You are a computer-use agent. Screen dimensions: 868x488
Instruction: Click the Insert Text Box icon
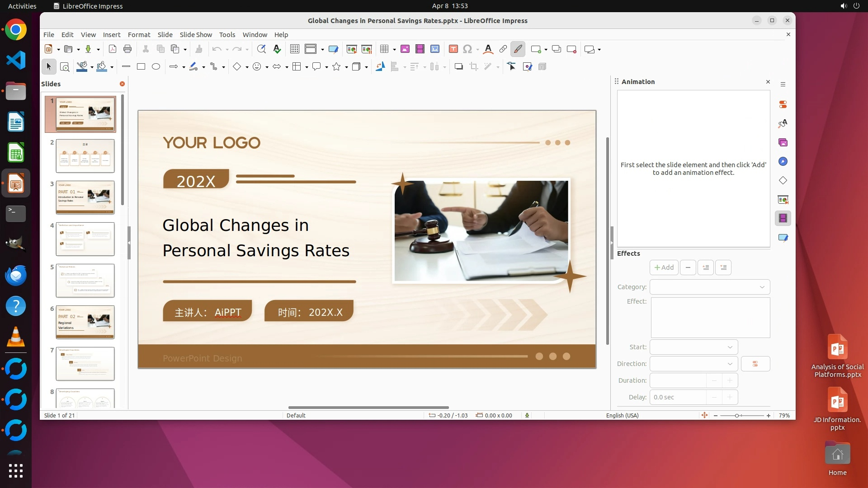(x=453, y=49)
